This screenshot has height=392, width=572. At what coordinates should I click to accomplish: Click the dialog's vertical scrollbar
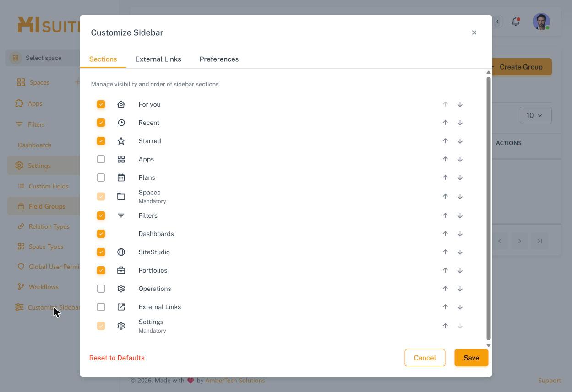(488, 209)
